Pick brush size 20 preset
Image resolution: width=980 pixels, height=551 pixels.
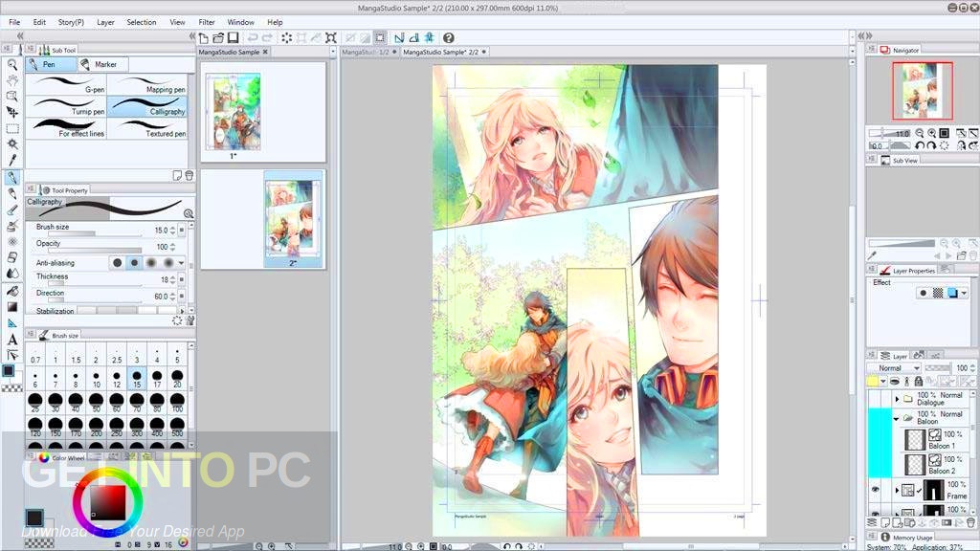[177, 378]
